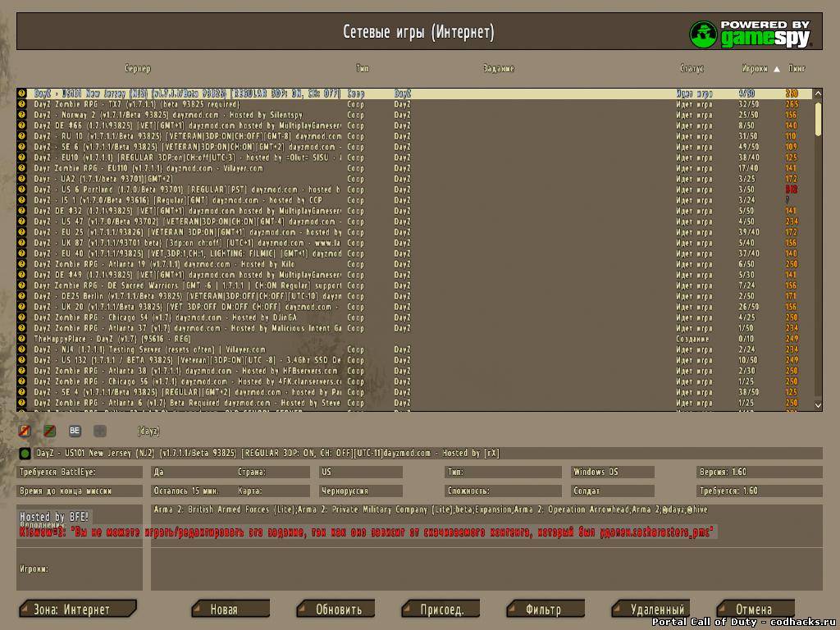Click the status icon beside the Norway 2 server
Screen dimensions: 840x630
[x=21, y=115]
